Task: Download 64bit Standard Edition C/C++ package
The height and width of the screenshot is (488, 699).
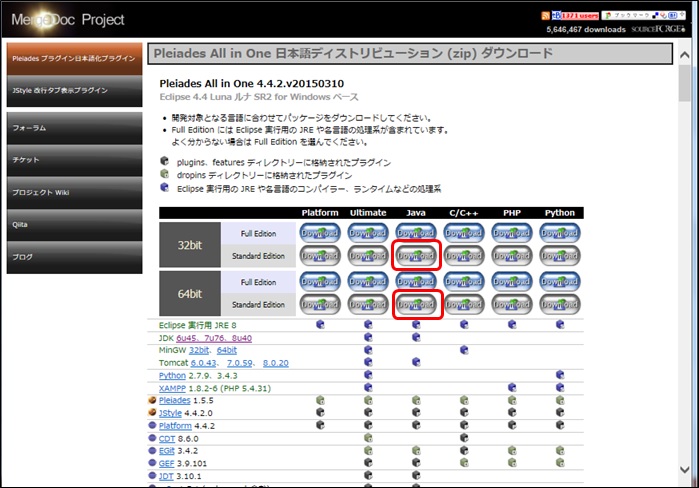Action: pos(464,304)
